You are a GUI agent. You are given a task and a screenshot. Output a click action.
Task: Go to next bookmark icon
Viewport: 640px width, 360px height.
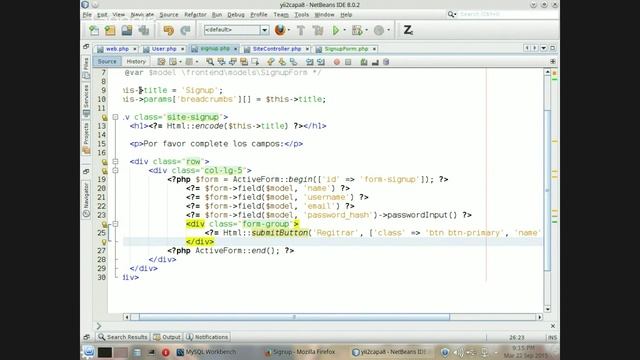(282, 62)
